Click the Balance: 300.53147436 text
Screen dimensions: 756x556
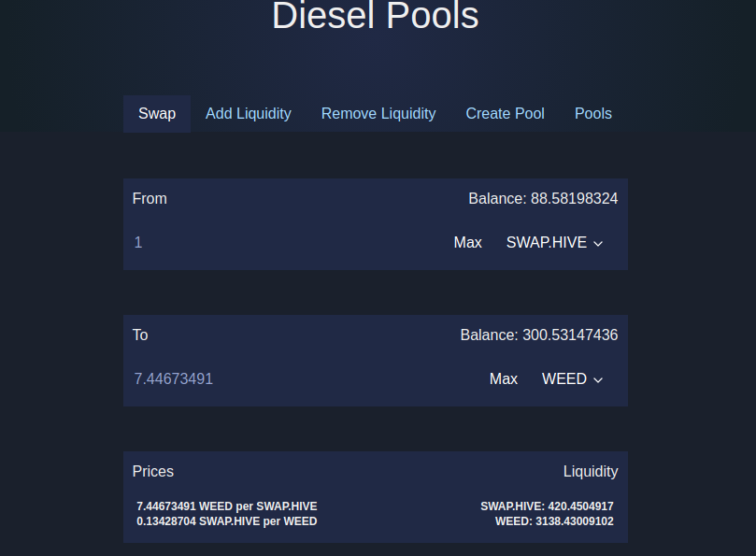click(x=539, y=335)
